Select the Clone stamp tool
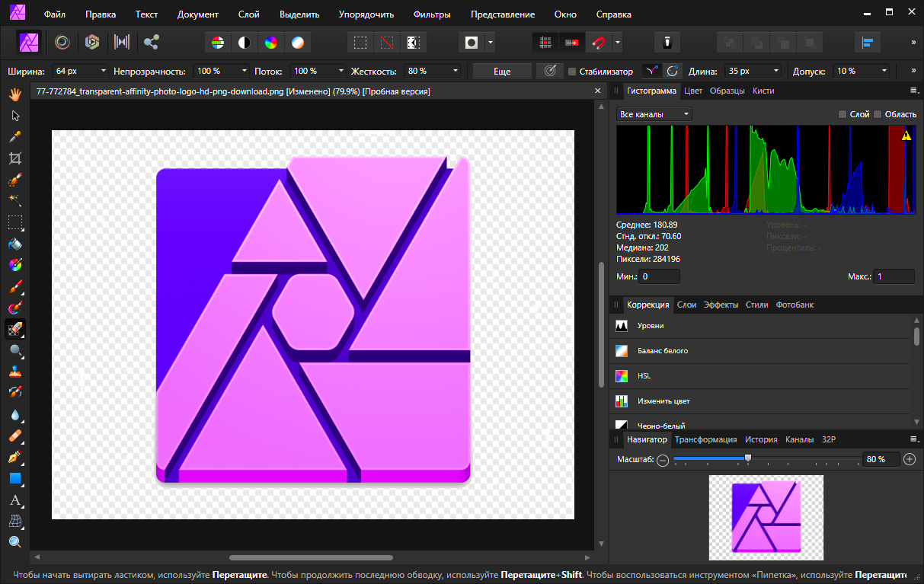The height and width of the screenshot is (584, 924). [14, 372]
